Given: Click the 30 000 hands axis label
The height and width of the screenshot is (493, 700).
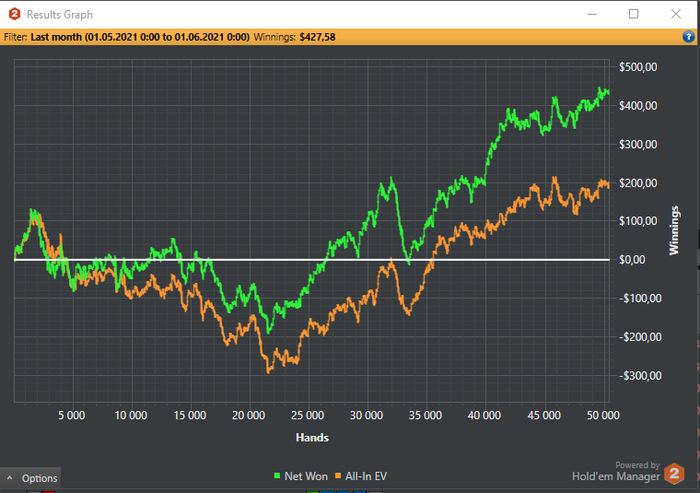Looking at the screenshot, I should coord(367,415).
